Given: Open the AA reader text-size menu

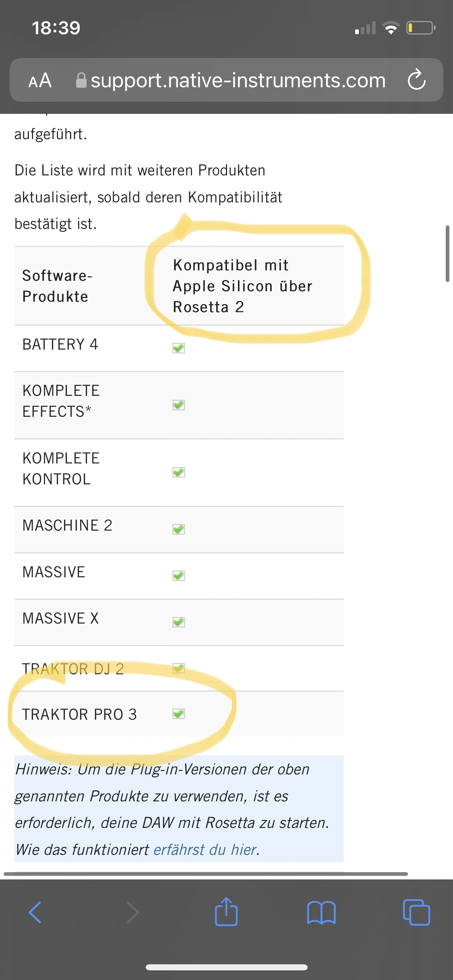Looking at the screenshot, I should point(40,80).
